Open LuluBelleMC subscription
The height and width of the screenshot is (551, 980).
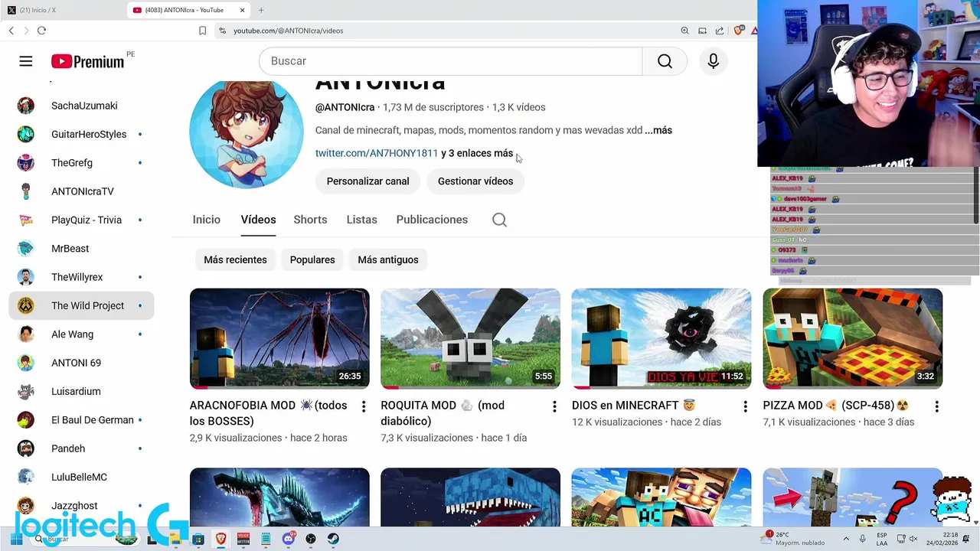81,477
